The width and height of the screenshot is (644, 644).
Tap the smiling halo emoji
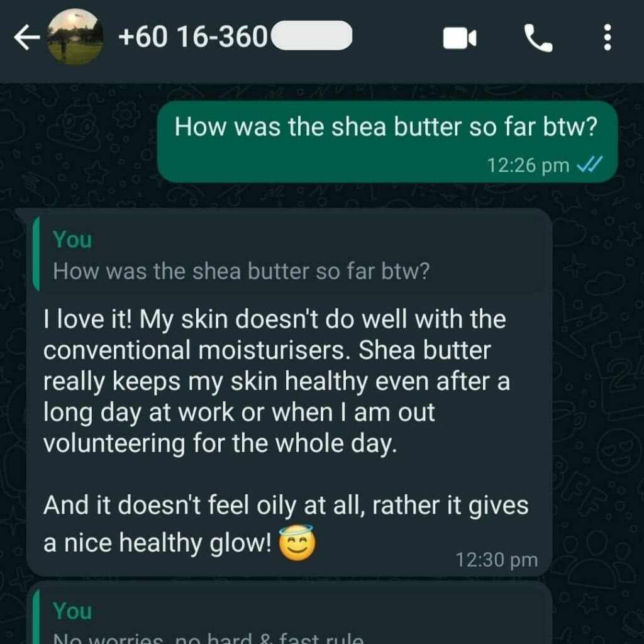click(x=297, y=543)
